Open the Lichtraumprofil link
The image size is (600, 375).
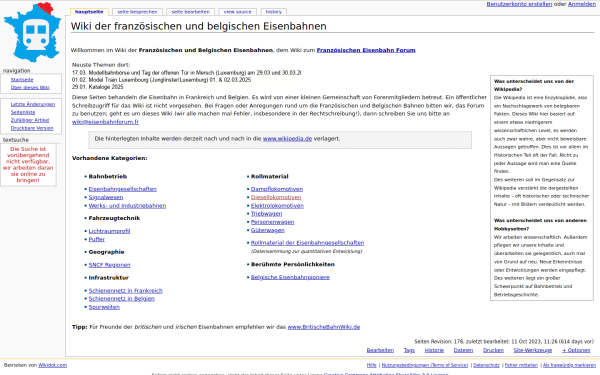coord(109,231)
